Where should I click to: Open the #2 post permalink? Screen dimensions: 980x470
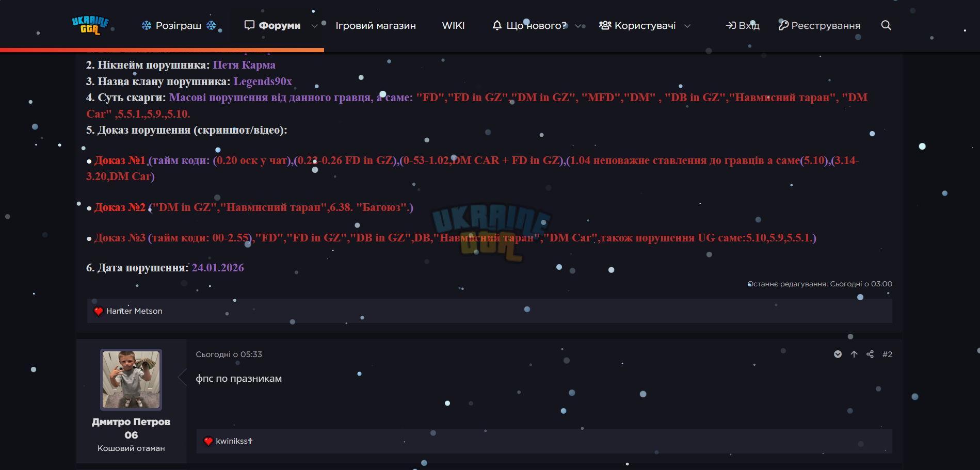(x=887, y=354)
